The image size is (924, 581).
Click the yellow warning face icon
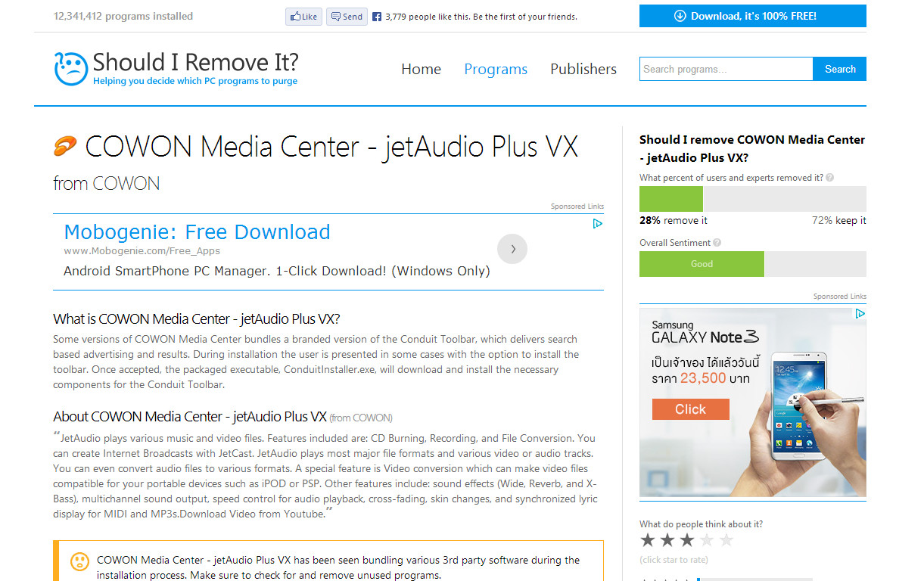point(79,561)
